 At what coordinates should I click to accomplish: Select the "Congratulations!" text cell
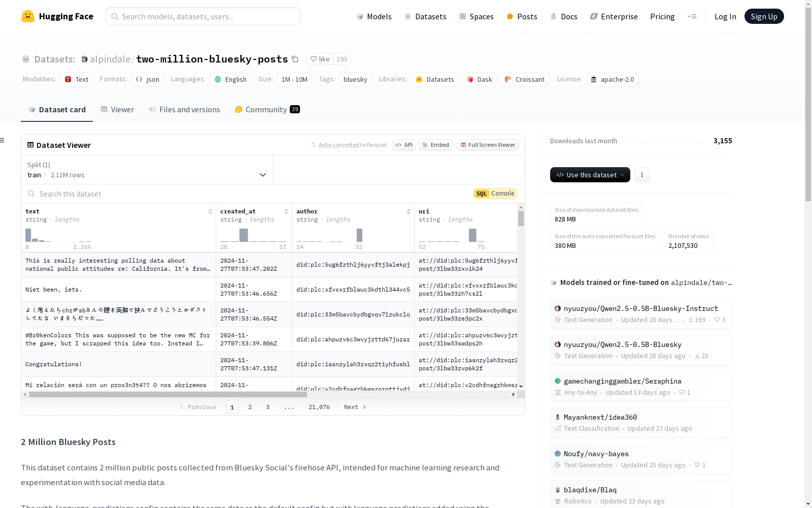(119, 364)
